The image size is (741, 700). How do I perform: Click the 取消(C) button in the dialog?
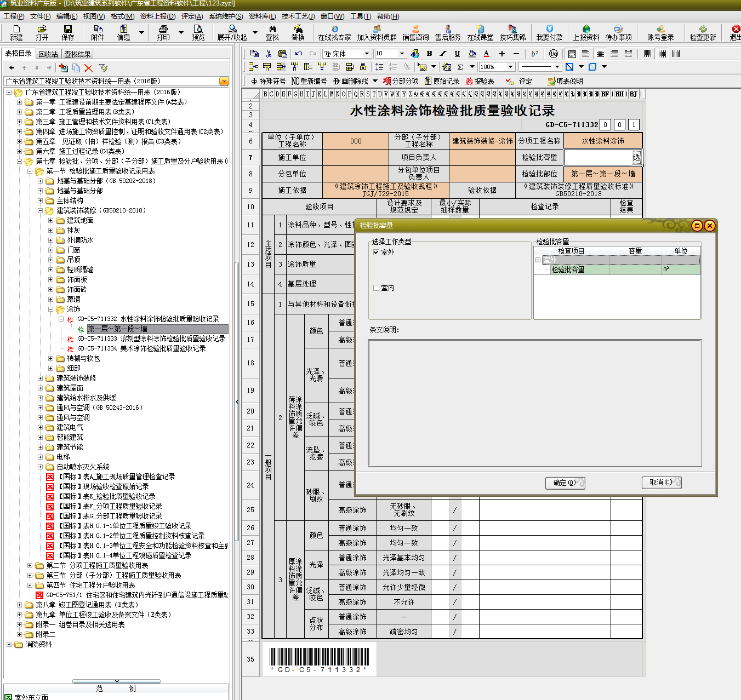pos(662,483)
